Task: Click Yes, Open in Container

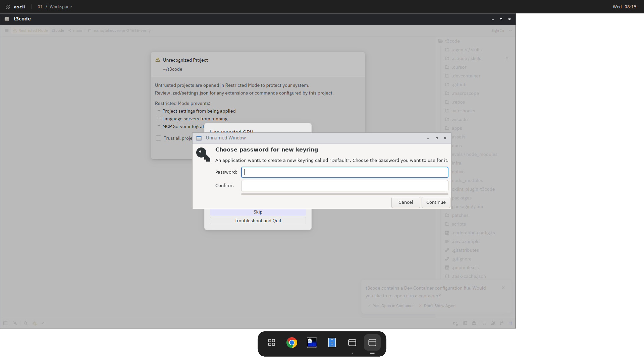Action: point(390,306)
